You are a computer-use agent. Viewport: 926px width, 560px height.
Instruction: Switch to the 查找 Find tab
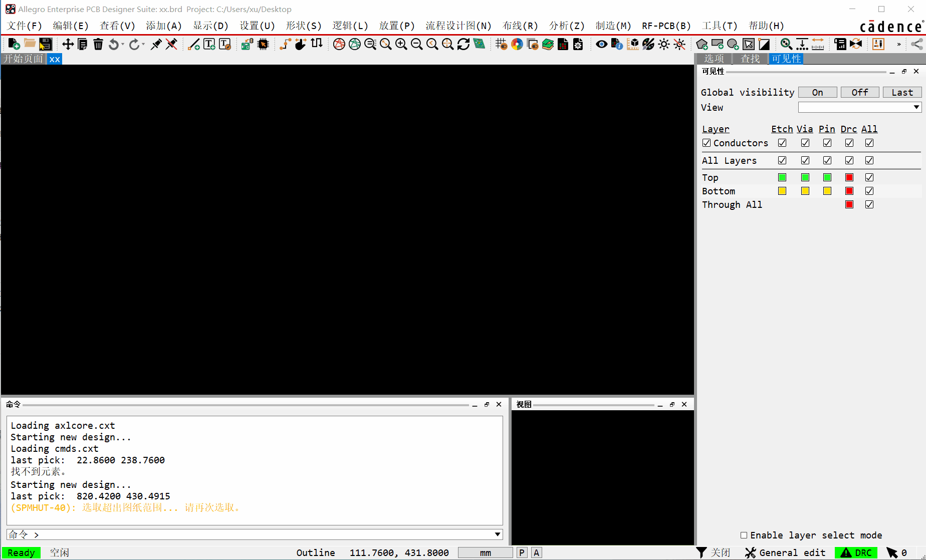click(750, 59)
